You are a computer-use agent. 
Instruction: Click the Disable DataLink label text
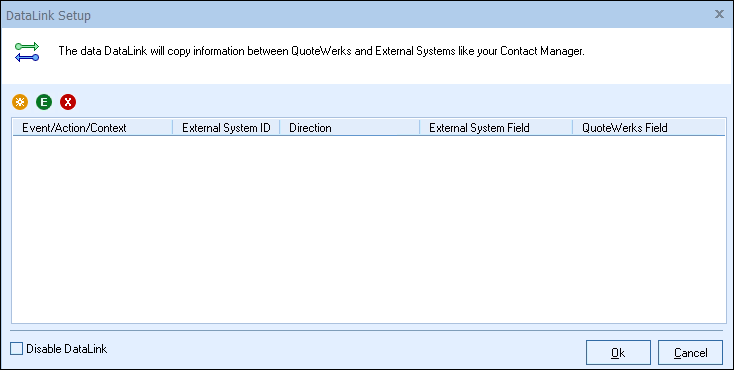tap(66, 348)
